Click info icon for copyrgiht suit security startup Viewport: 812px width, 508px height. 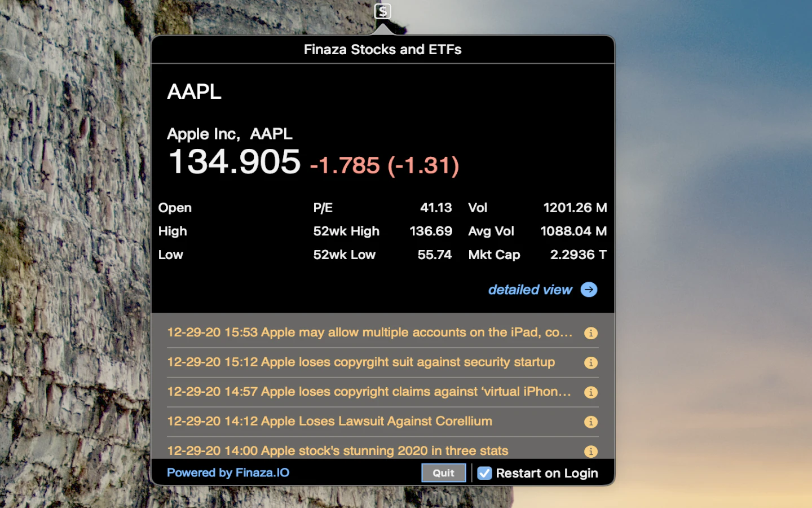tap(590, 362)
